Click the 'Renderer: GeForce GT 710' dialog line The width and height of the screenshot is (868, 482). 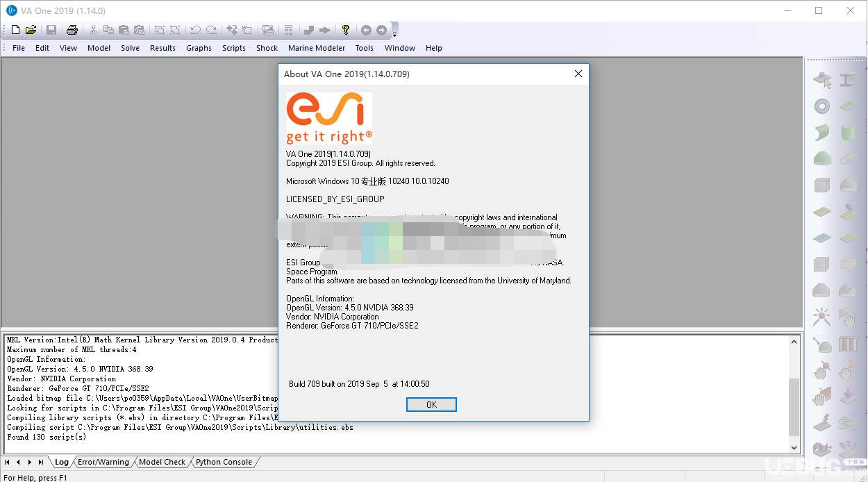coord(352,326)
